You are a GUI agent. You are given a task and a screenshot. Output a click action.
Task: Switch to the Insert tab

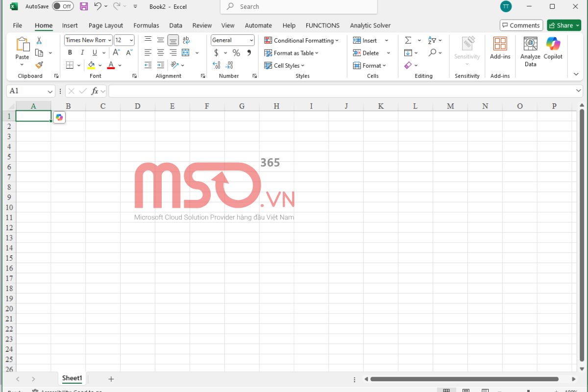(70, 25)
